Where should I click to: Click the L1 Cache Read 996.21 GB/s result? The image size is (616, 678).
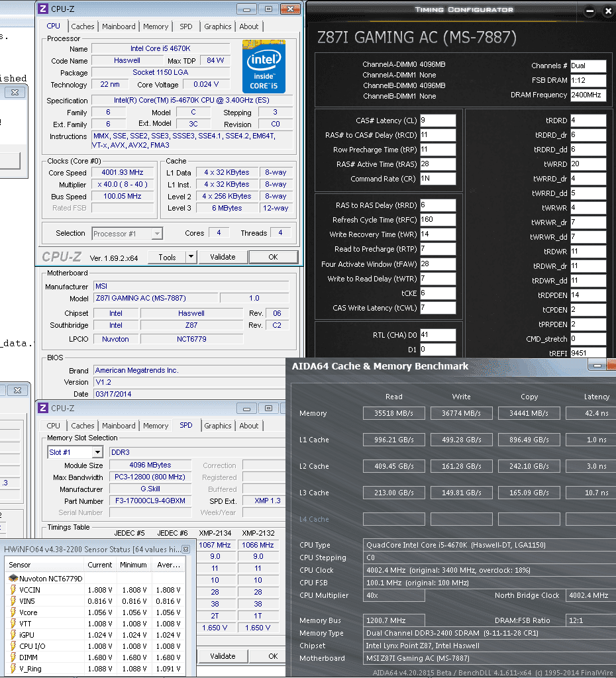[x=393, y=440]
